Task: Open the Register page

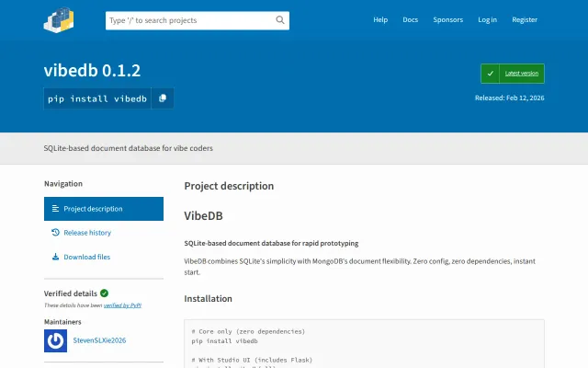Action: 525,19
